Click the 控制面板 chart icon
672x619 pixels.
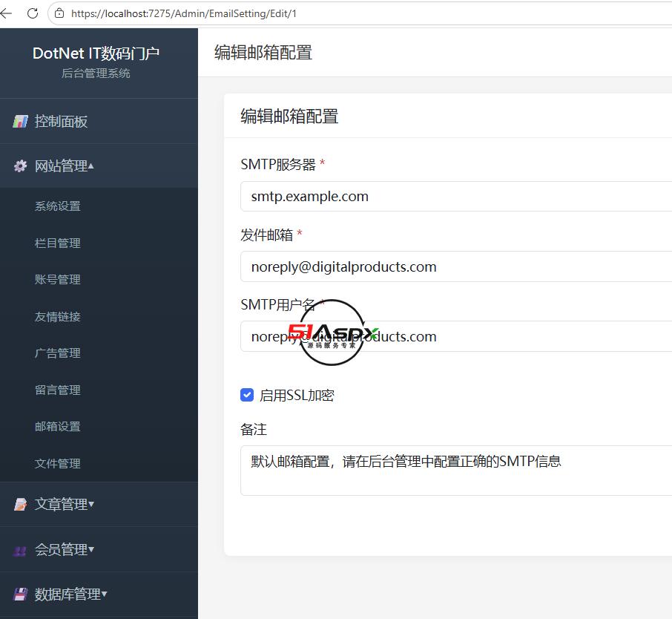pyautogui.click(x=20, y=122)
